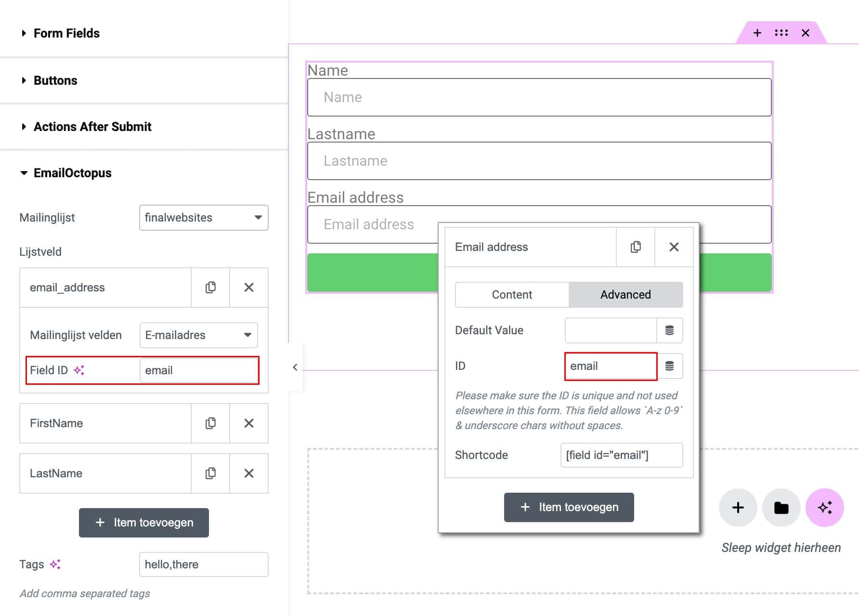Click the AI sparkle button in canvas
This screenshot has height=616, width=859.
tap(824, 508)
